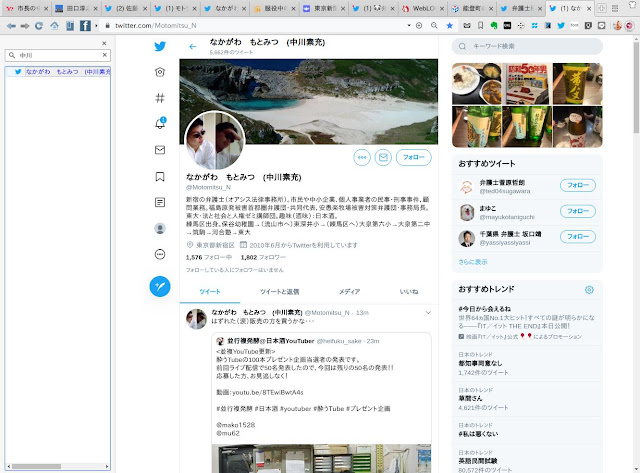Open 50 magazine media thumbnail
Image resolution: width=640 pixels, height=473 pixels.
(527, 84)
